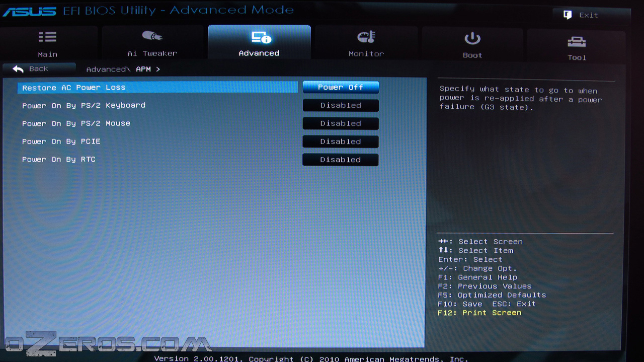Go to the Monitor tab label
This screenshot has height=362, width=644.
pyautogui.click(x=366, y=53)
